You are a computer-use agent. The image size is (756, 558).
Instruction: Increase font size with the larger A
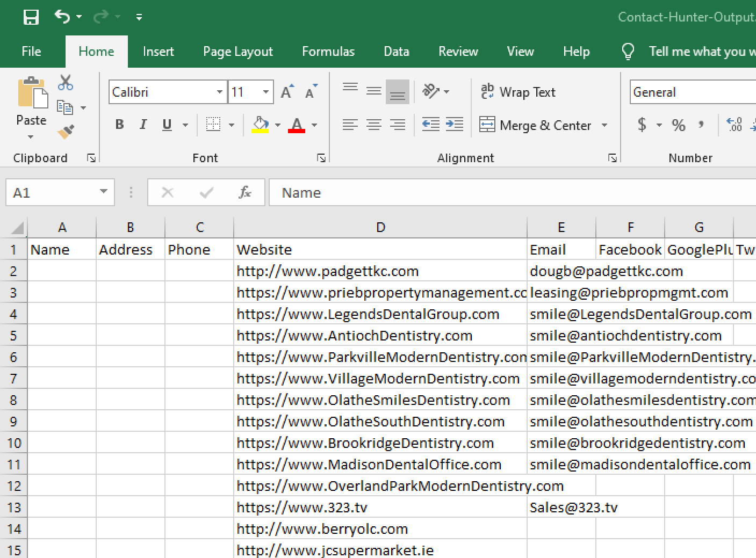[287, 92]
